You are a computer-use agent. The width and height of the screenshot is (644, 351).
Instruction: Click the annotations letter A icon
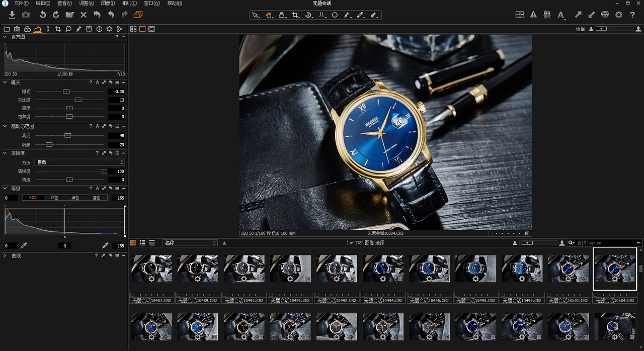(x=561, y=15)
